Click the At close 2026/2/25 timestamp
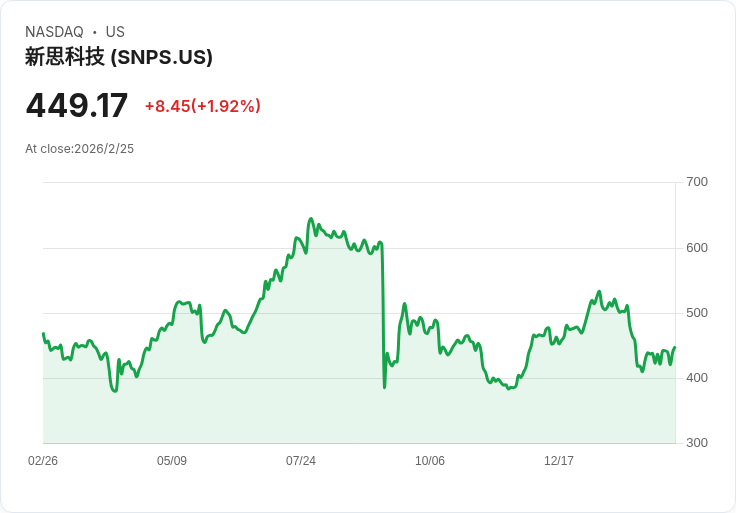 pyautogui.click(x=79, y=149)
